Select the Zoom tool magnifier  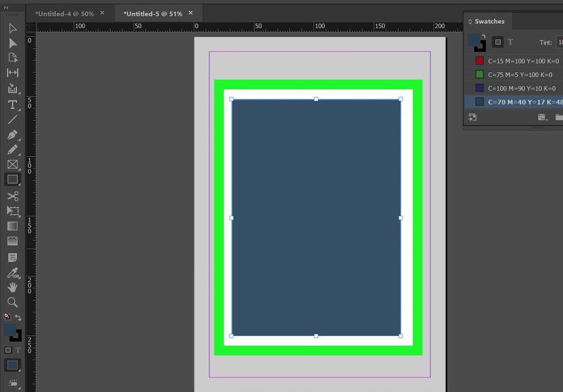click(12, 302)
